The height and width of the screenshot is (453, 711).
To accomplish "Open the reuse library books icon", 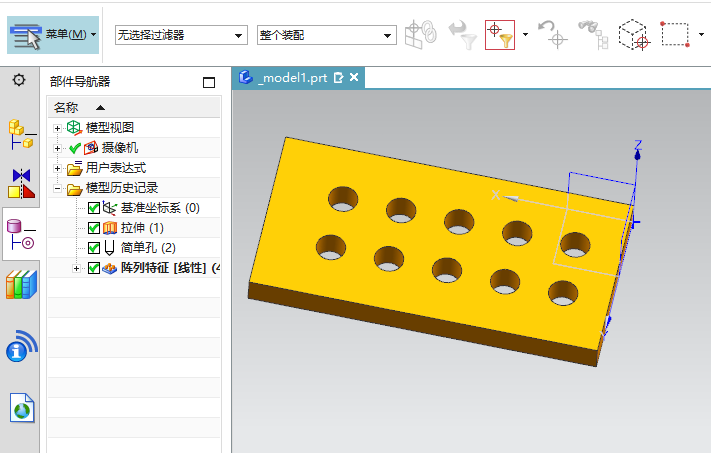I will tap(21, 284).
